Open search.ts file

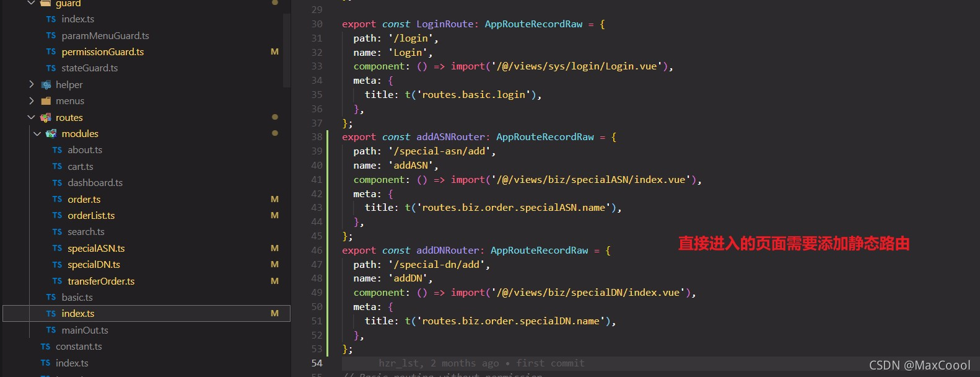(86, 231)
